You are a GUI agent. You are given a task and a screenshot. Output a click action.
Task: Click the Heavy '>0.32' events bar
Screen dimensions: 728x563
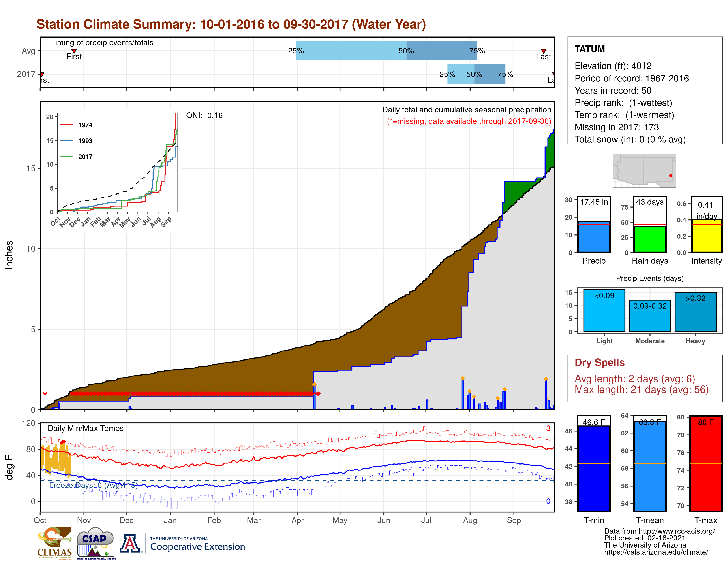695,312
